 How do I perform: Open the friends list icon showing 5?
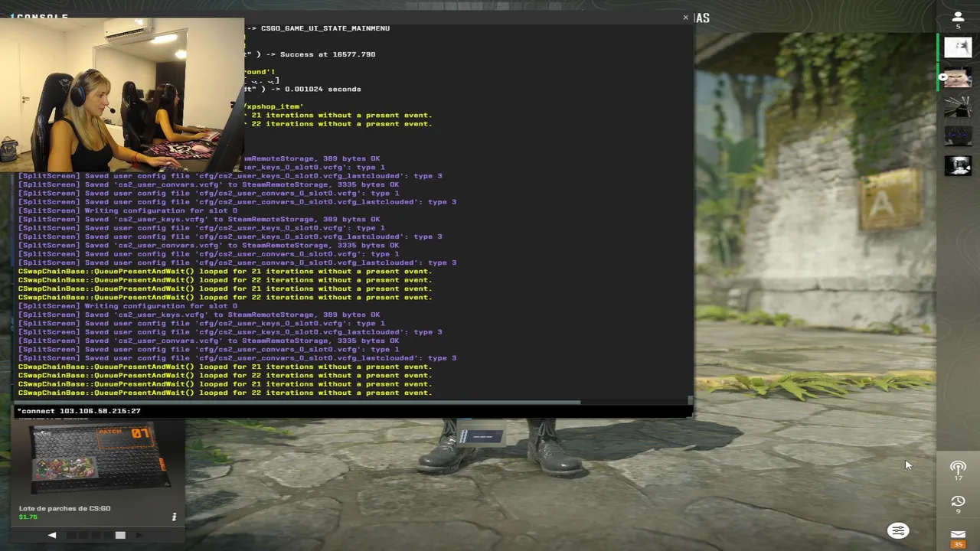(x=958, y=20)
